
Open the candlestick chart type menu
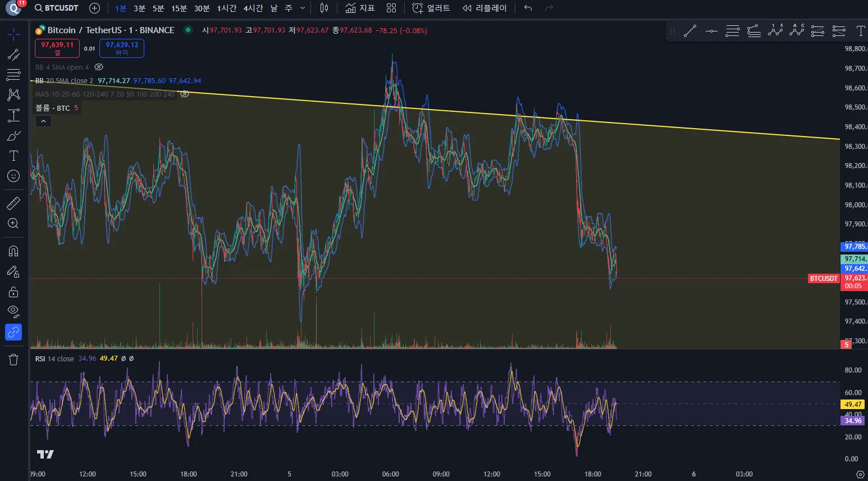(x=324, y=8)
